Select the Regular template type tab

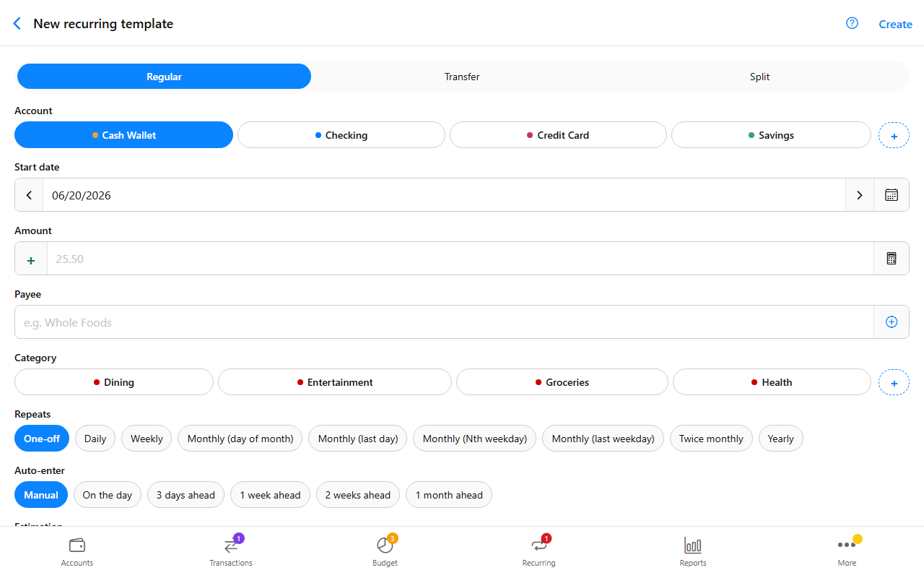(164, 77)
